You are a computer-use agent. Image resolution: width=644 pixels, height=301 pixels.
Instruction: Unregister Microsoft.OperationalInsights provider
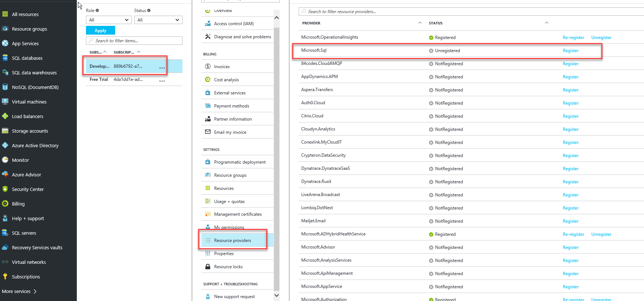click(x=601, y=38)
